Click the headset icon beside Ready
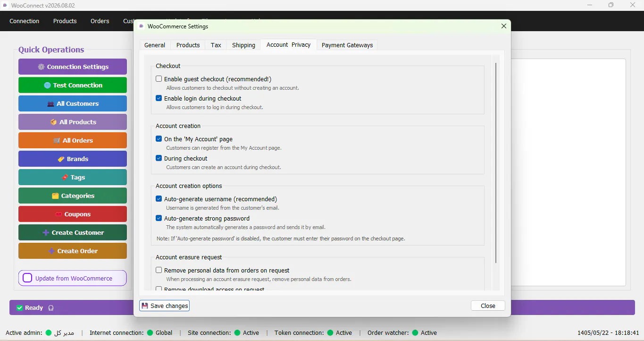644x341 pixels. (x=51, y=307)
